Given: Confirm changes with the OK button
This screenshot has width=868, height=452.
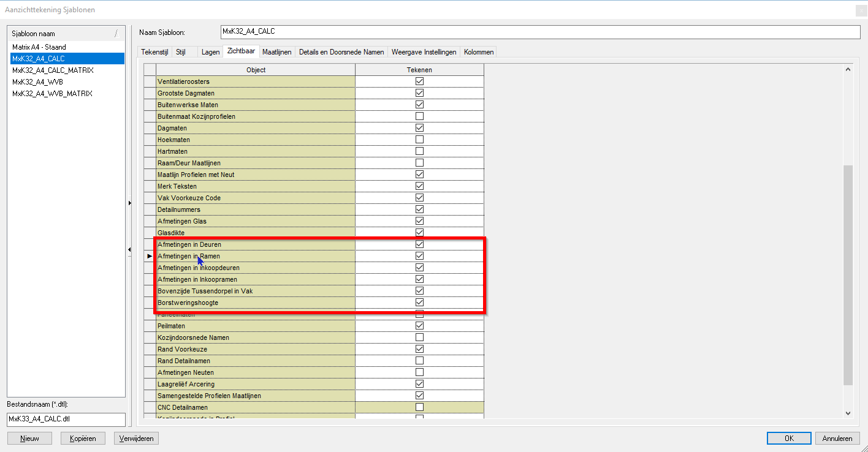Looking at the screenshot, I should [x=788, y=438].
